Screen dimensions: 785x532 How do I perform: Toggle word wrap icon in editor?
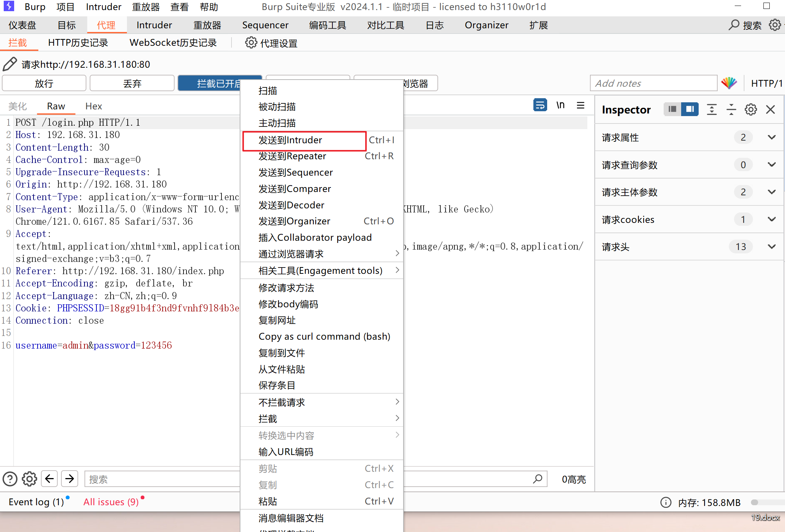click(x=540, y=105)
